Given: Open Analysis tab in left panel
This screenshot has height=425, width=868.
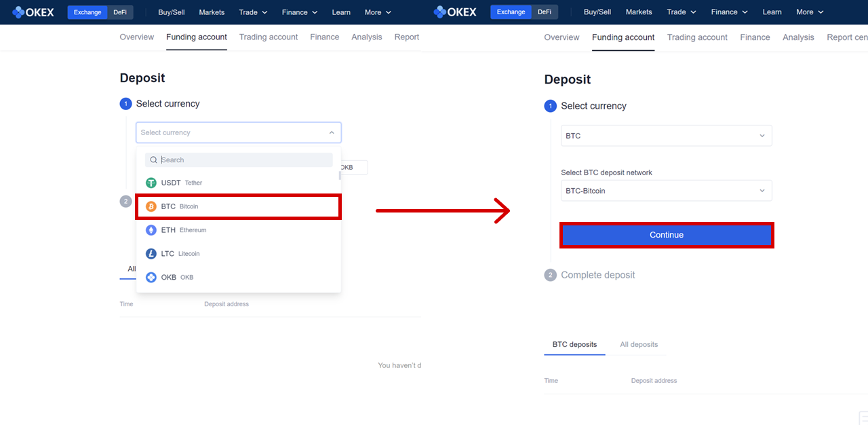Looking at the screenshot, I should (367, 37).
